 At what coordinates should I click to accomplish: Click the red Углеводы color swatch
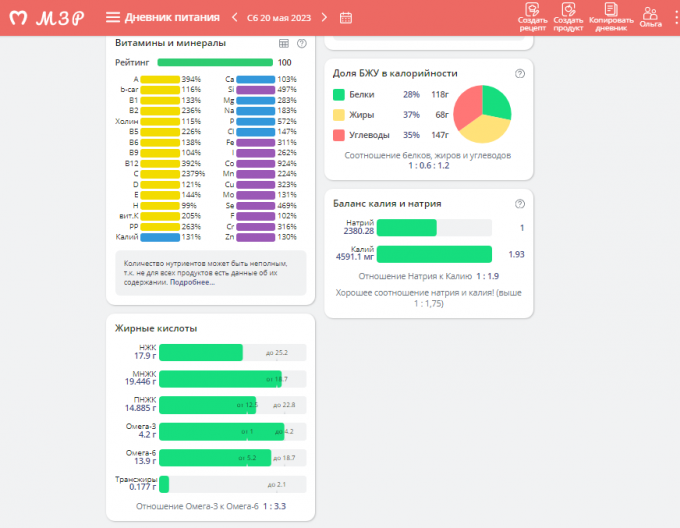[x=339, y=134]
